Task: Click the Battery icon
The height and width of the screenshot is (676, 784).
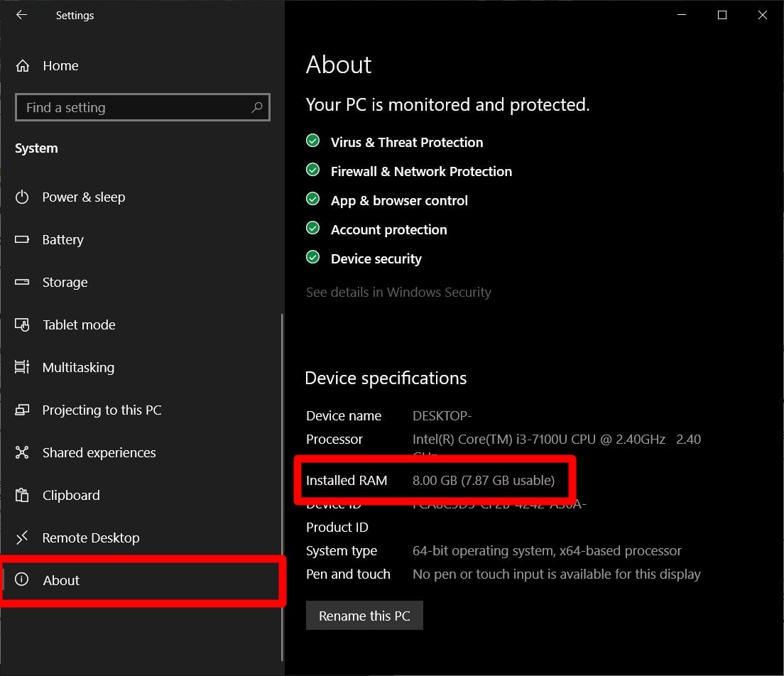Action: coord(22,239)
